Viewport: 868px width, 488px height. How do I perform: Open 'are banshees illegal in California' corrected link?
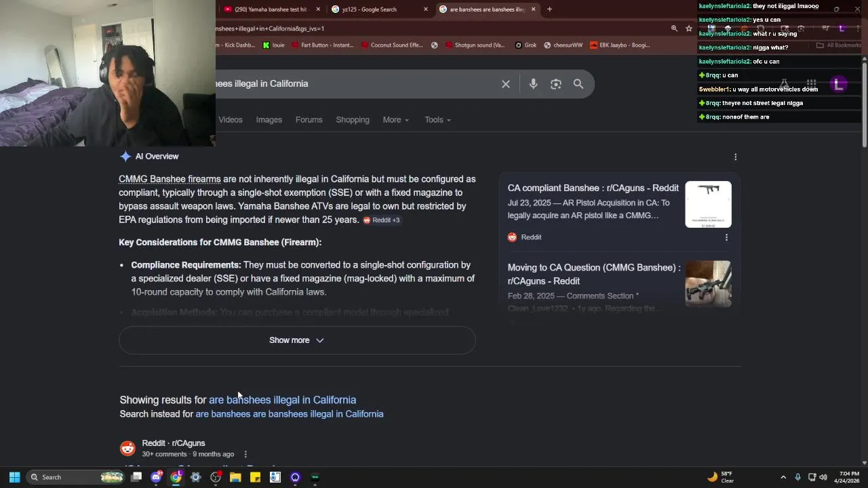click(282, 400)
